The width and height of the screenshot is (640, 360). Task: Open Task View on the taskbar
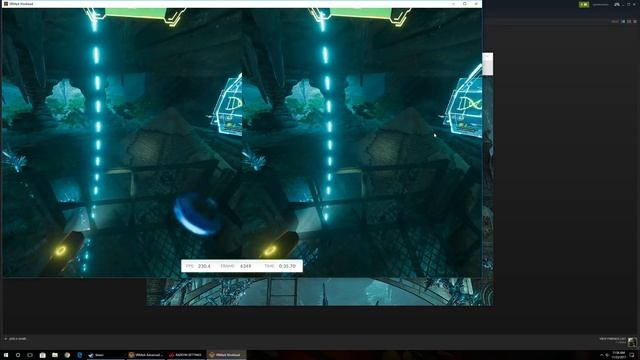point(30,355)
